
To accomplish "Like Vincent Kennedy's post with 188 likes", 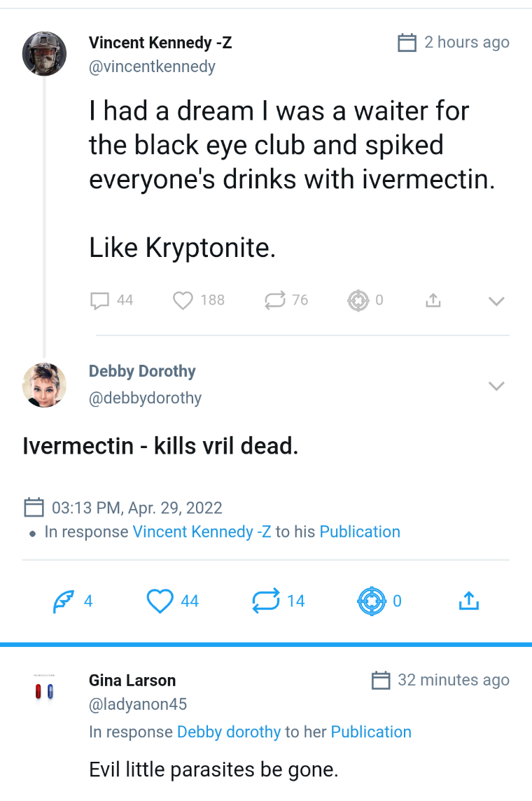I will point(183,300).
